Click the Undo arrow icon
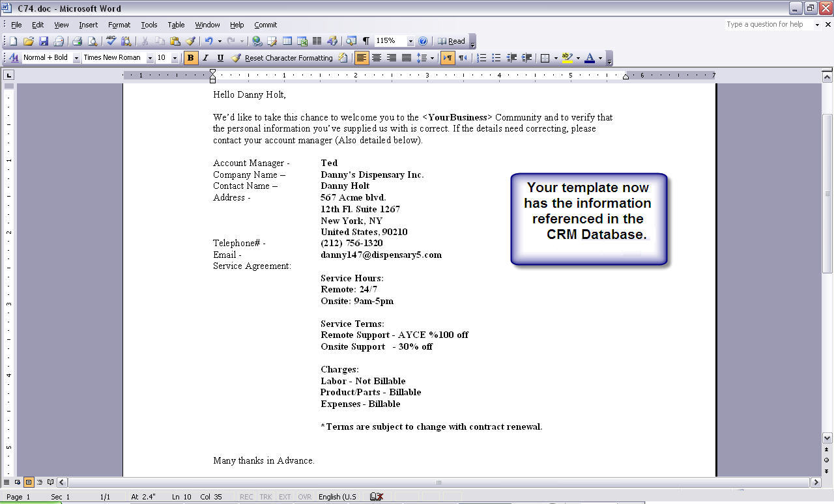 pos(208,41)
